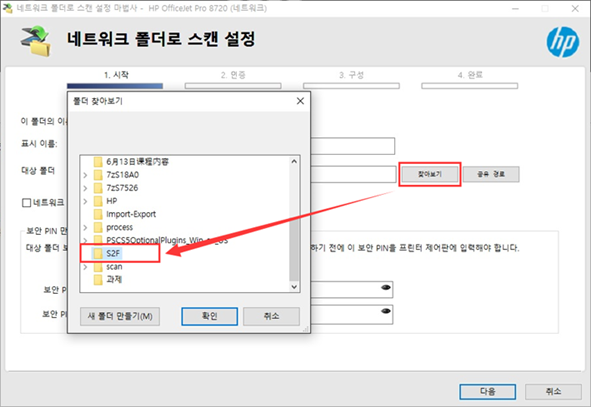The image size is (591, 407).
Task: Click the HP logo icon
Action: 563,42
